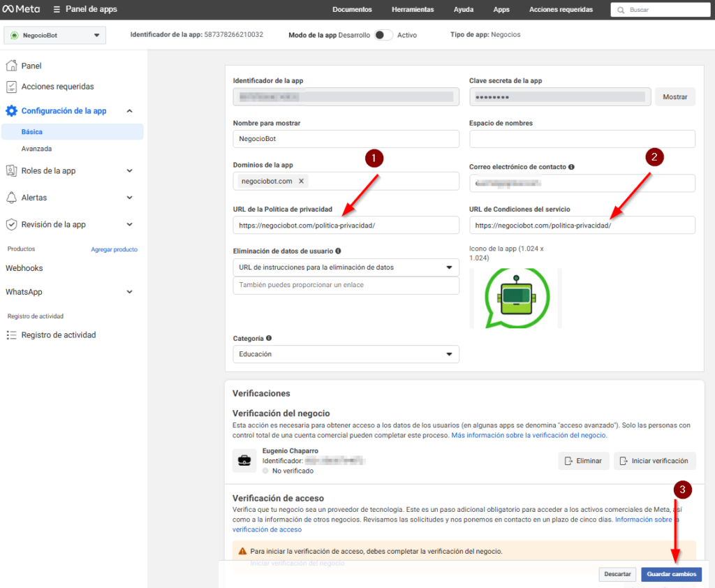Viewport: 715px width, 588px height.
Task: Expand Roles de la app section
Action: pos(129,170)
